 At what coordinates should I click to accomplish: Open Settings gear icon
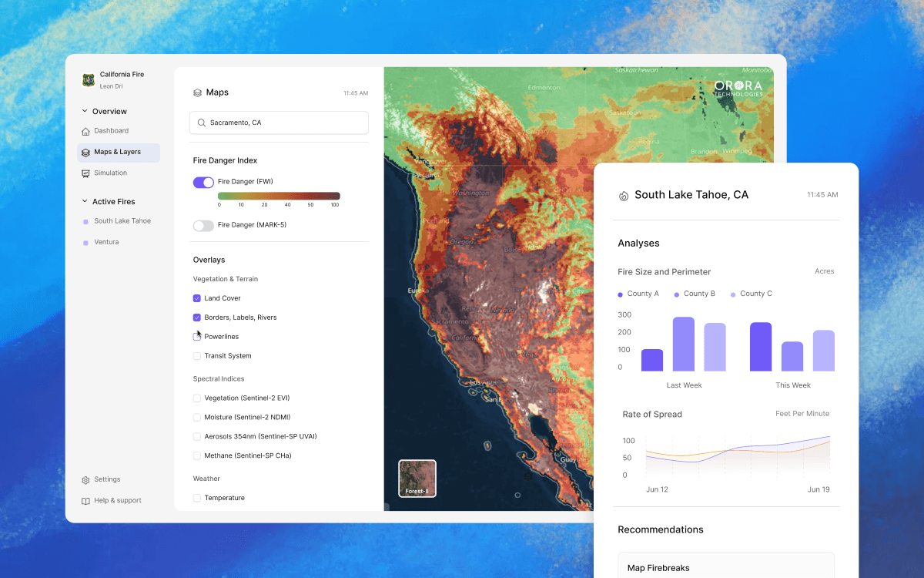[x=85, y=480]
